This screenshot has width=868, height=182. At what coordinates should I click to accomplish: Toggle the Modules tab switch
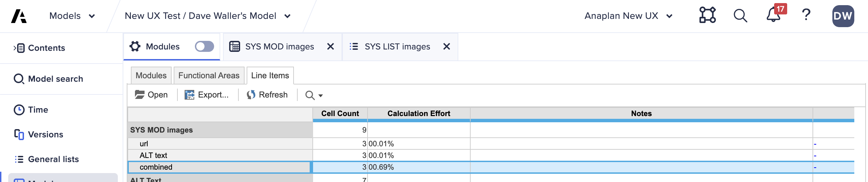pos(204,46)
